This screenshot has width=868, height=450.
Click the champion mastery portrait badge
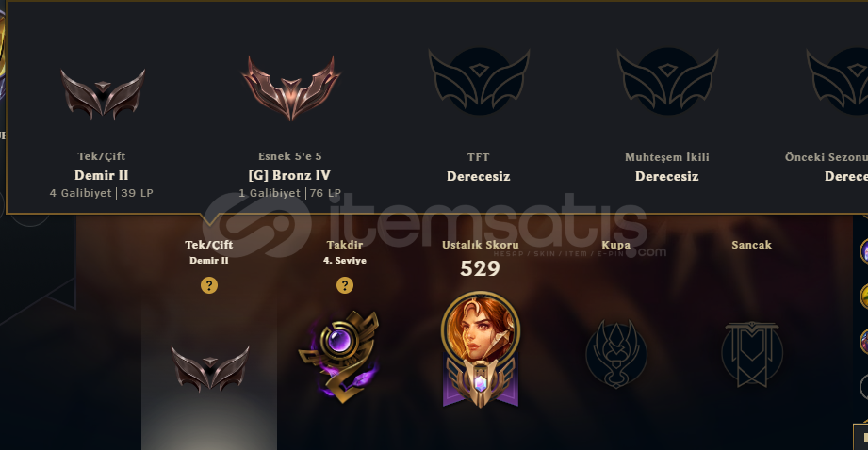coord(480,349)
